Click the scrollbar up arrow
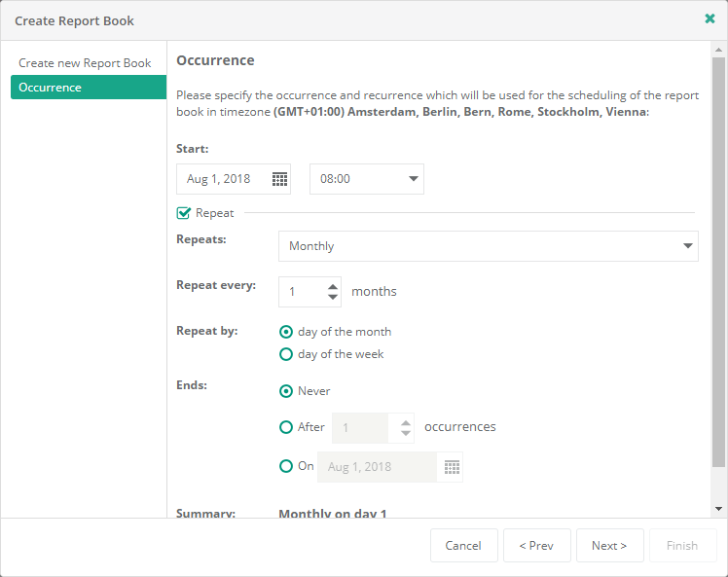 coord(718,50)
